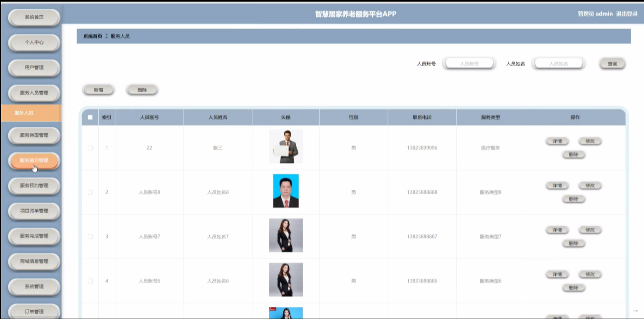The height and width of the screenshot is (319, 644).
Task: Click the 服务人员 breadcrumb item
Action: coord(120,36)
